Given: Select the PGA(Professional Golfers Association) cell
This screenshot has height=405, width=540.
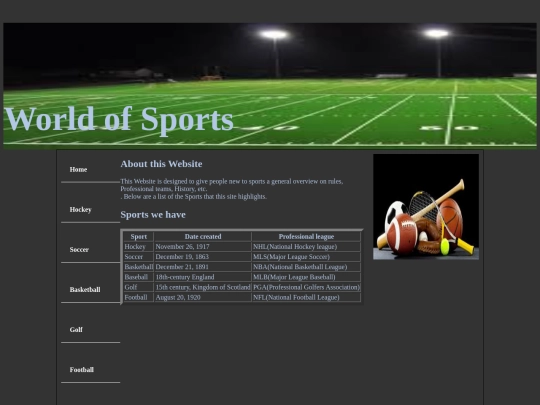Looking at the screenshot, I should pos(306,287).
